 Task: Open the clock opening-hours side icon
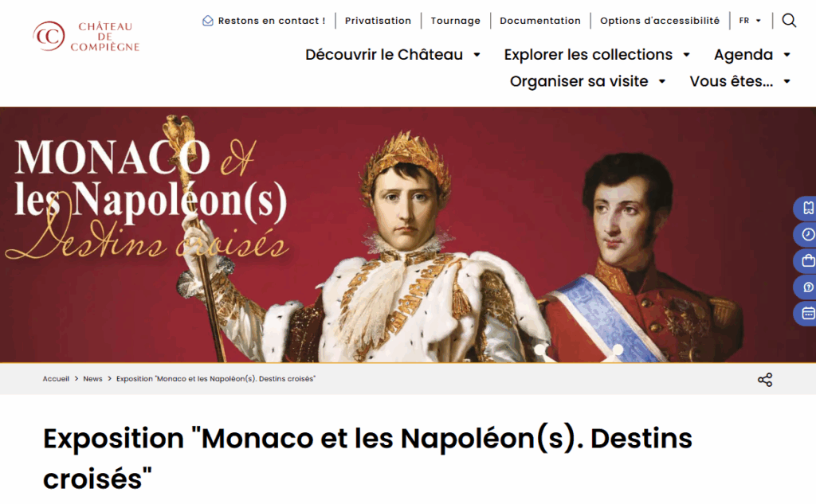pyautogui.click(x=806, y=235)
